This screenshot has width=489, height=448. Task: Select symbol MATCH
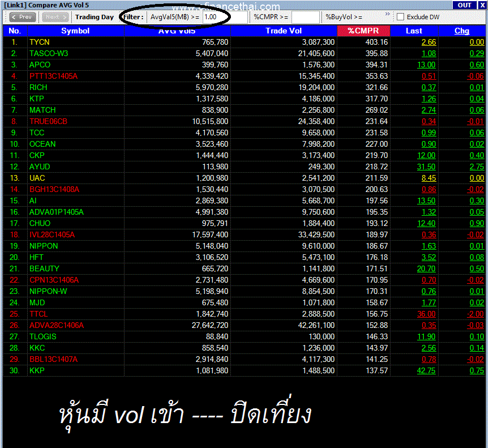point(42,110)
